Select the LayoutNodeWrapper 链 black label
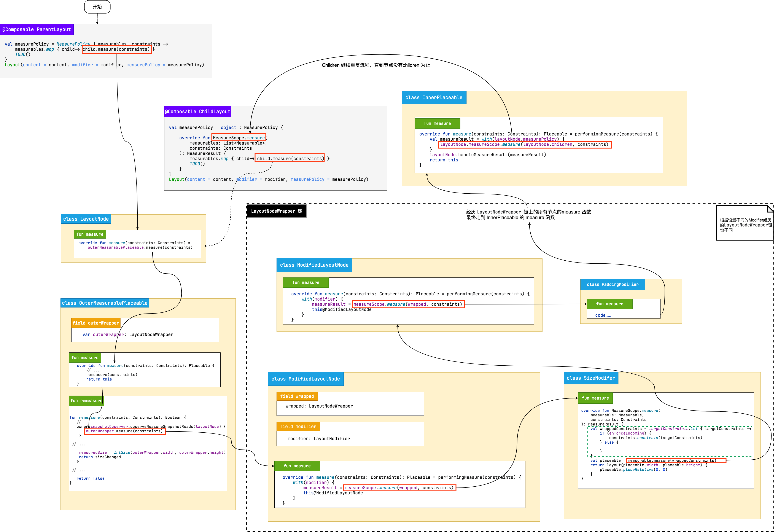This screenshot has width=778, height=532. [x=277, y=211]
